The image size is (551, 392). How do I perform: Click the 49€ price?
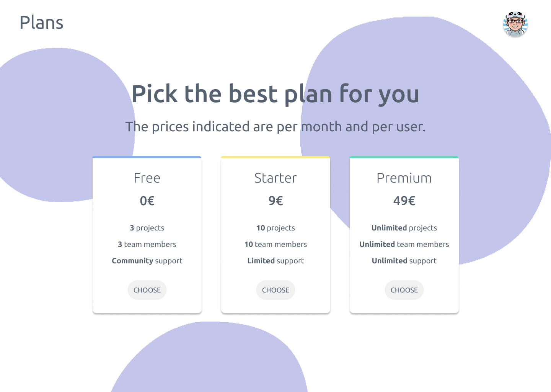click(x=404, y=201)
